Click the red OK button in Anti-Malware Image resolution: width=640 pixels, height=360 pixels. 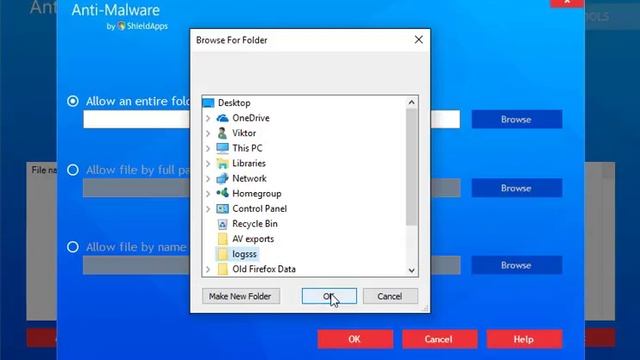point(355,339)
